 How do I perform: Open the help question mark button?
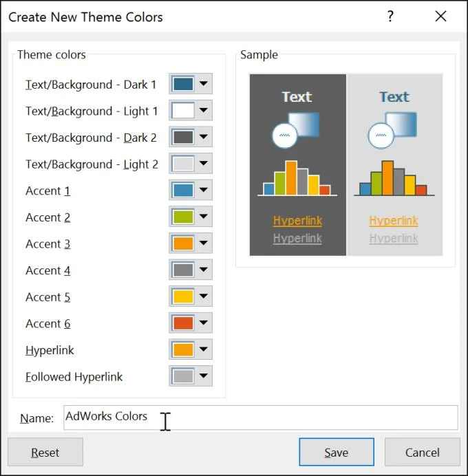(x=390, y=16)
